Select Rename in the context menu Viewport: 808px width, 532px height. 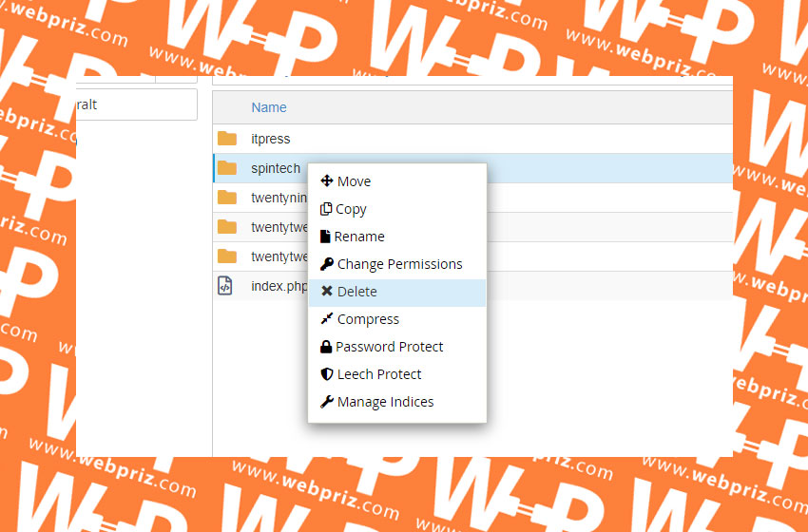pyautogui.click(x=396, y=237)
